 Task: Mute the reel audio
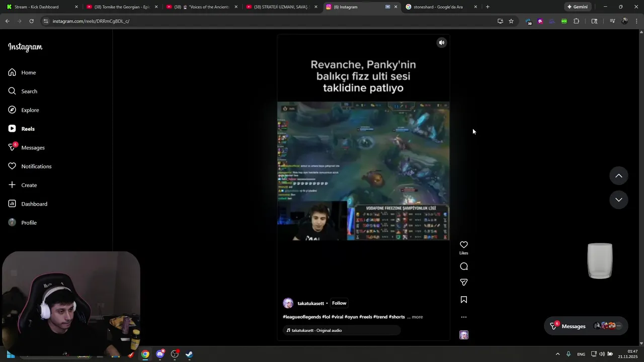tap(441, 43)
